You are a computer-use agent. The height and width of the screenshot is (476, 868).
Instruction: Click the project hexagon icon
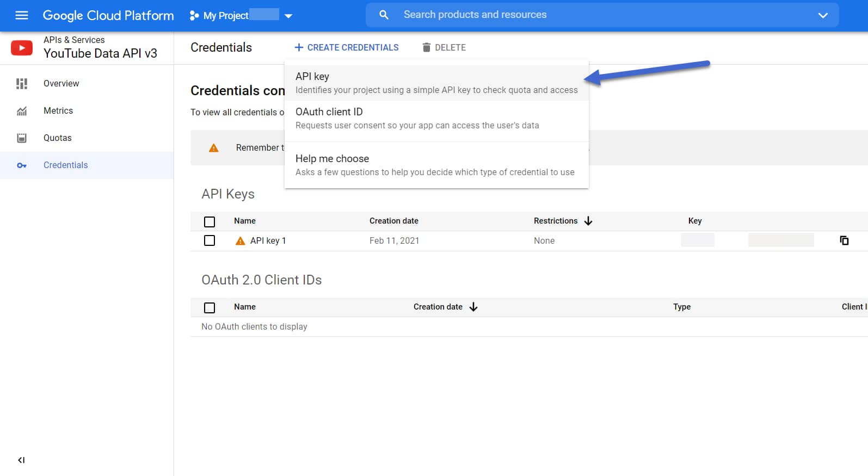click(194, 16)
